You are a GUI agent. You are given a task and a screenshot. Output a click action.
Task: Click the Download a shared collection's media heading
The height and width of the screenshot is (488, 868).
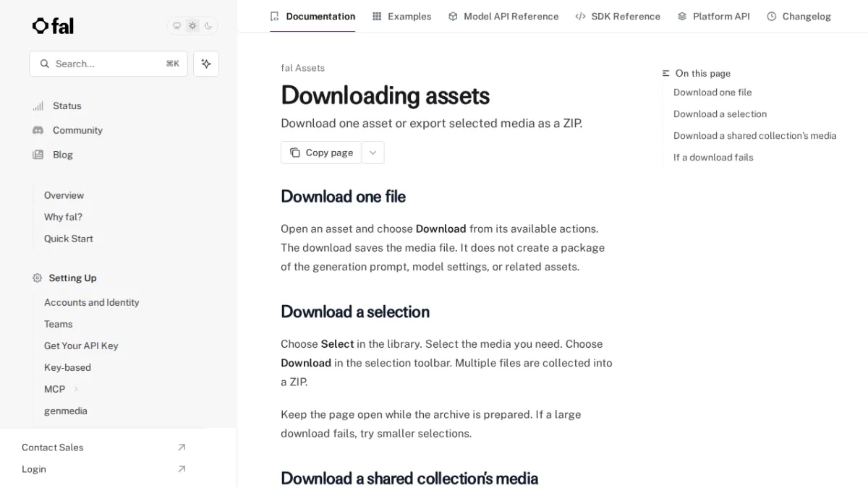(409, 479)
